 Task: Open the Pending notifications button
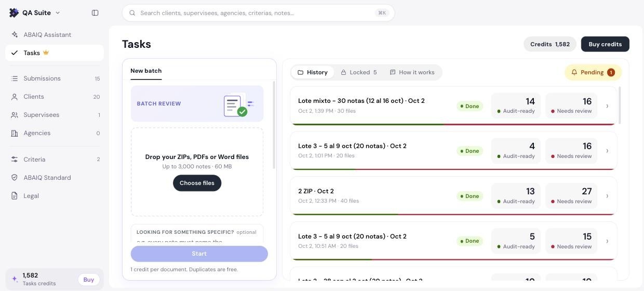(593, 72)
